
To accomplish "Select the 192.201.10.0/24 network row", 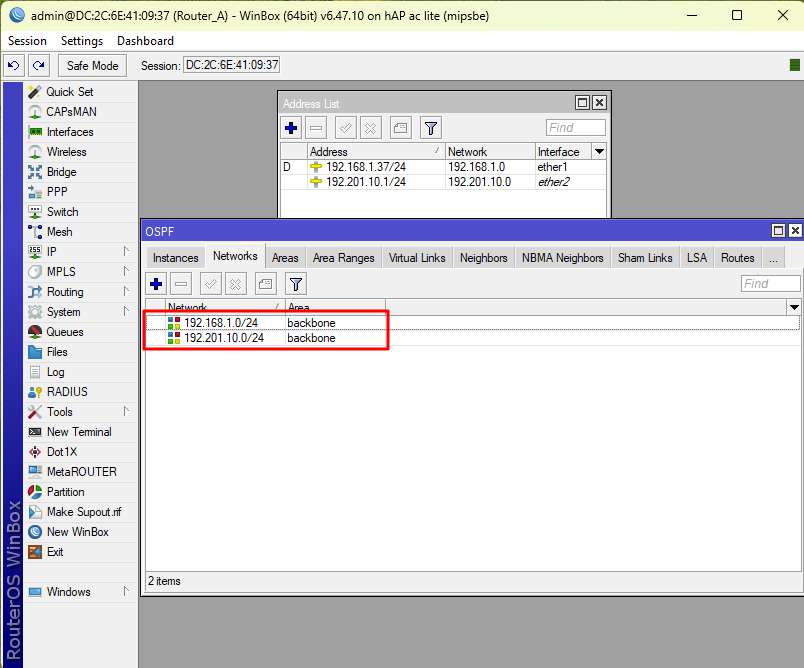I will (x=224, y=338).
